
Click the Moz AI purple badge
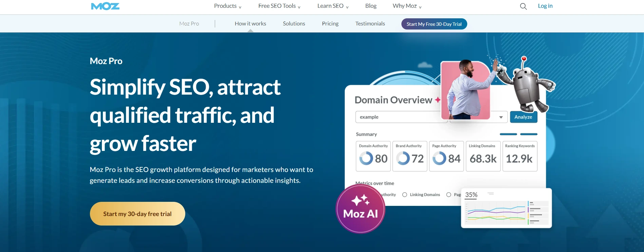[360, 209]
